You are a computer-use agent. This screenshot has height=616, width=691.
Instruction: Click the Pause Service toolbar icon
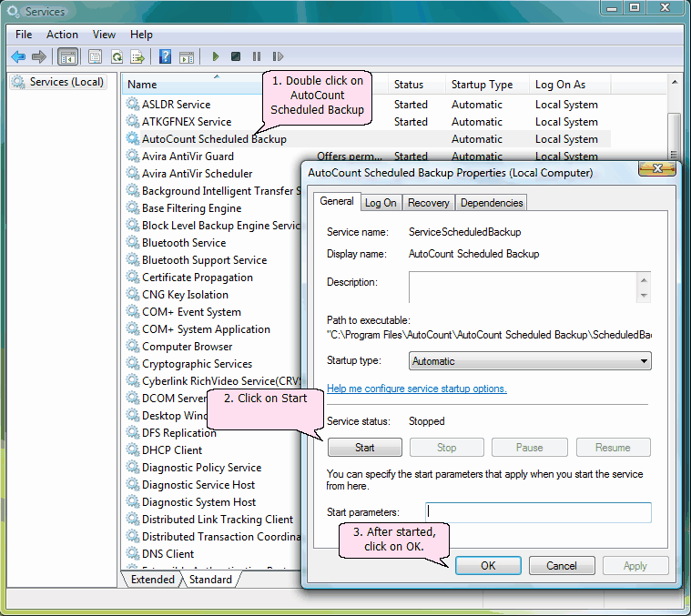(x=257, y=56)
